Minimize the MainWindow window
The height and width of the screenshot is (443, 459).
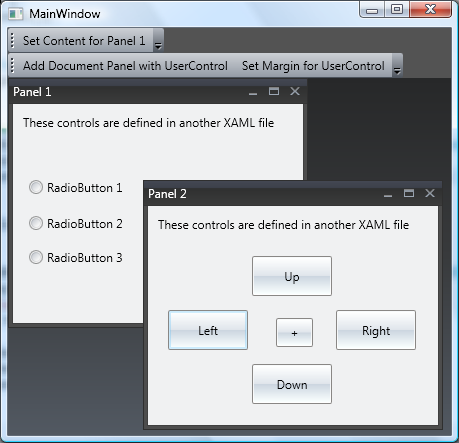pos(372,10)
